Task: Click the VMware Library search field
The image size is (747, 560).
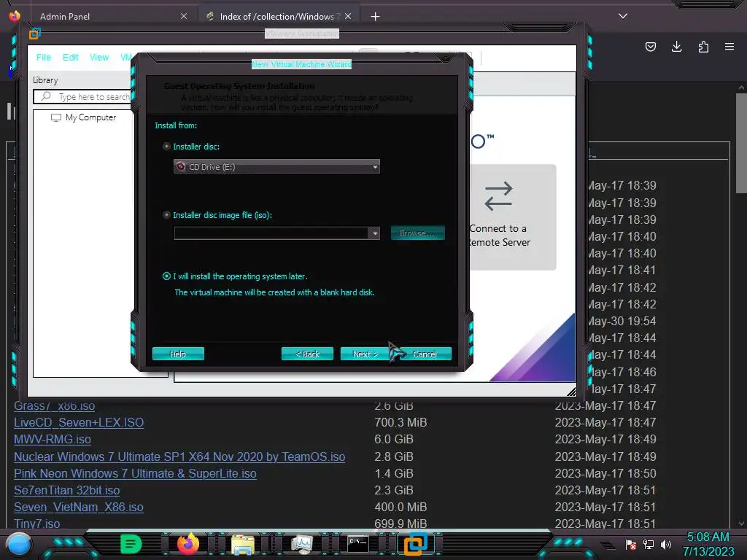Action: pos(82,97)
